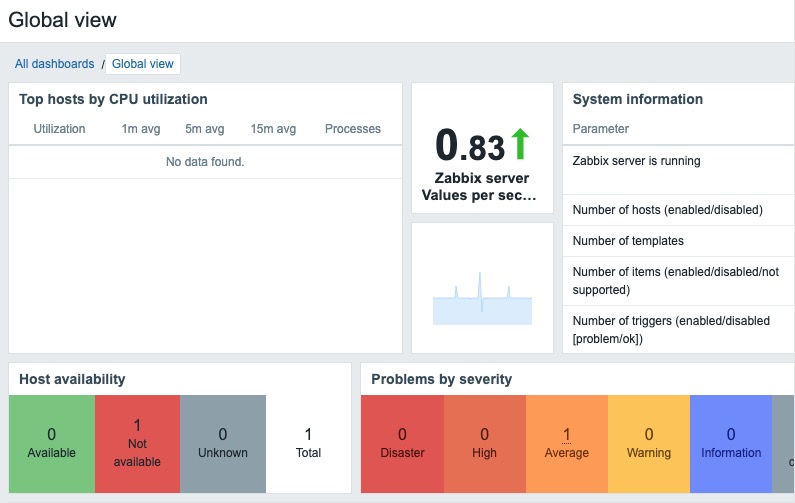Click the No data found message

205,162
